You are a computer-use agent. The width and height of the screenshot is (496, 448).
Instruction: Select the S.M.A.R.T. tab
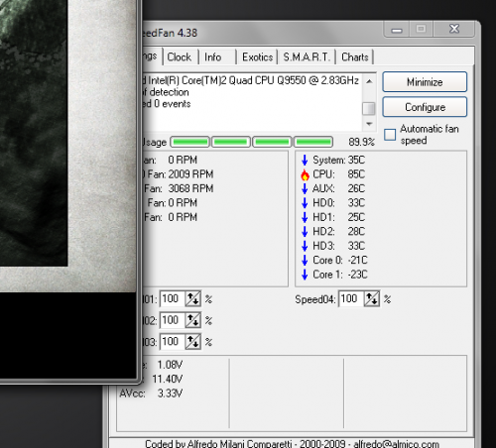click(x=307, y=57)
